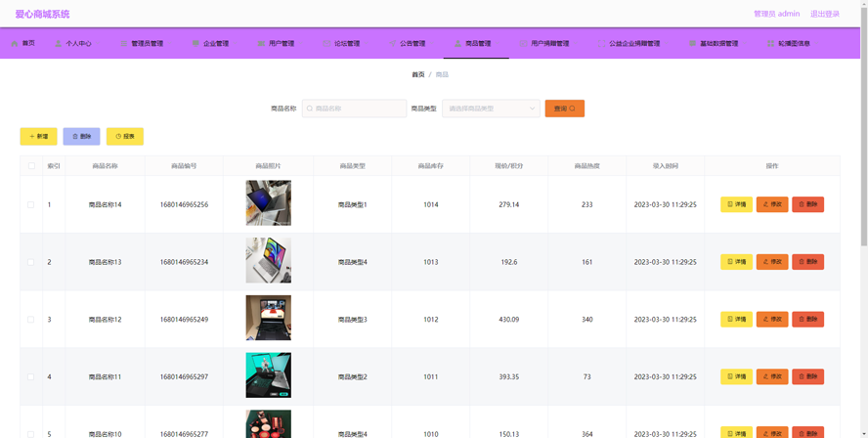Image resolution: width=868 pixels, height=438 pixels.
Task: Click the 现价/积分 column header
Action: [x=508, y=165]
